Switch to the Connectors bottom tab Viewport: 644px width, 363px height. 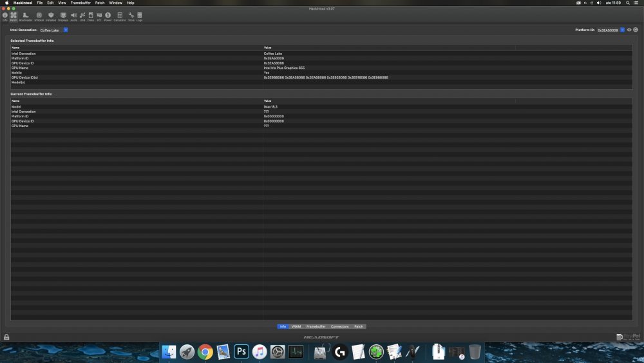coord(339,326)
